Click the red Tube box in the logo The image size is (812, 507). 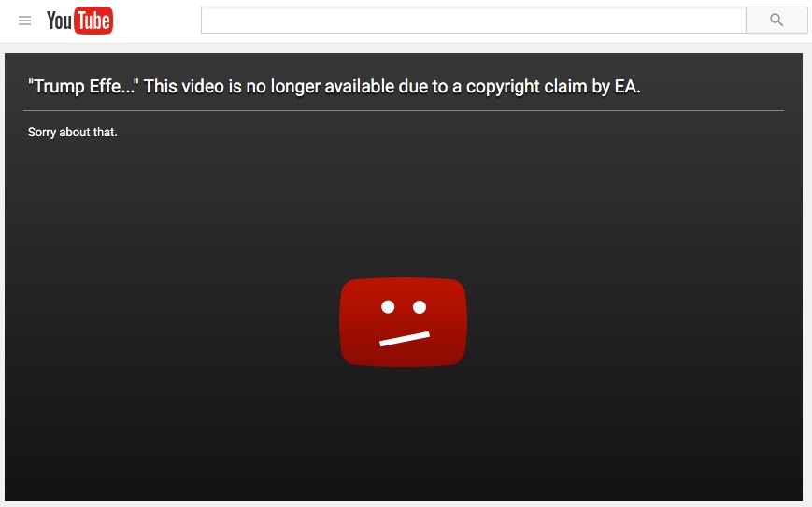tap(93, 21)
